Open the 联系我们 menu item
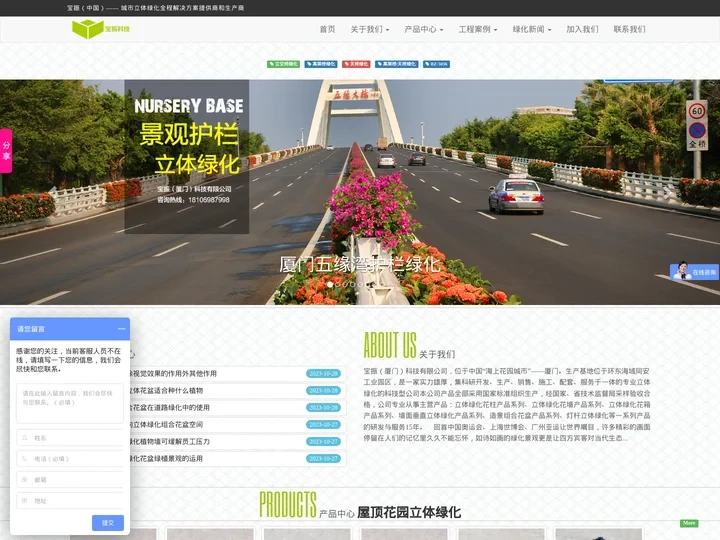Screen dimensions: 720x540 (630, 29)
